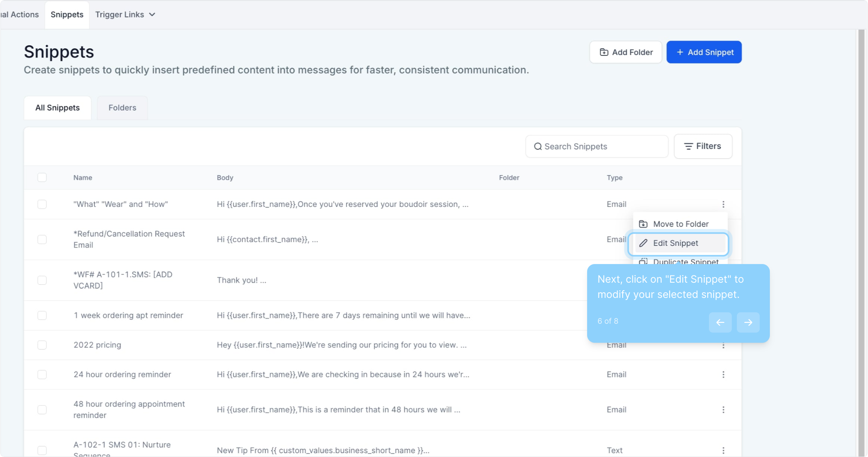Open the Filters panel
The image size is (868, 457).
(703, 146)
